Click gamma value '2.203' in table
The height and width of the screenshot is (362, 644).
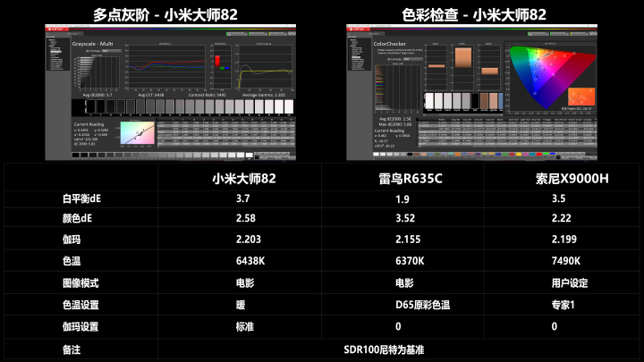249,240
